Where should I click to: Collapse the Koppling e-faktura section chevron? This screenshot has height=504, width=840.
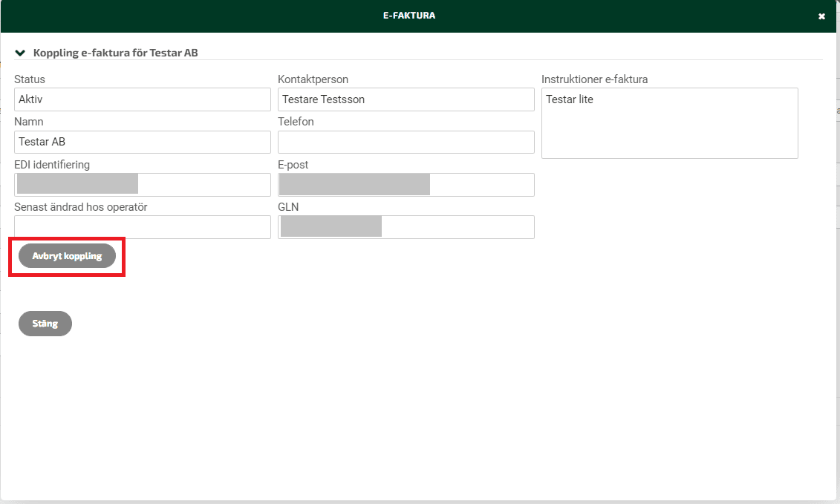tap(21, 53)
